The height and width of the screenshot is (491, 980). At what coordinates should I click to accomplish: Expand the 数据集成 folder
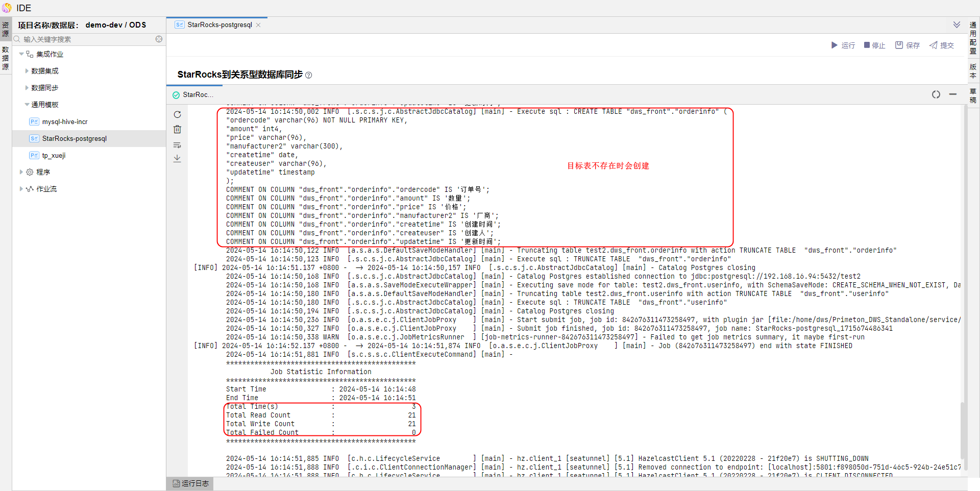click(x=27, y=71)
